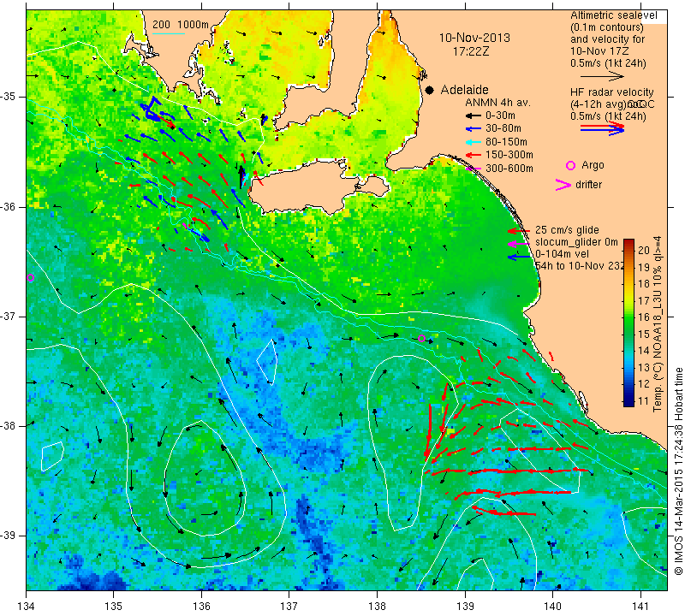This screenshot has height=616, width=685.
Task: Click the 200 1000m isobath legend text
Action: click(181, 25)
